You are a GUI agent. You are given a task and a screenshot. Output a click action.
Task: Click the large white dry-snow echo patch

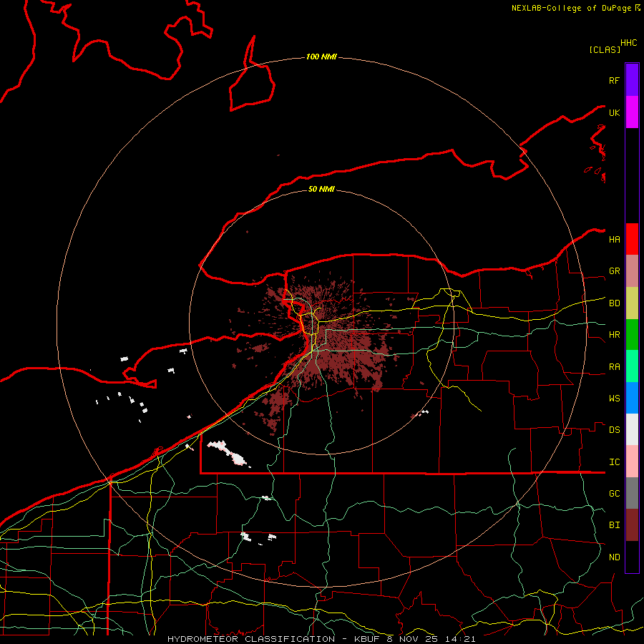pyautogui.click(x=228, y=453)
